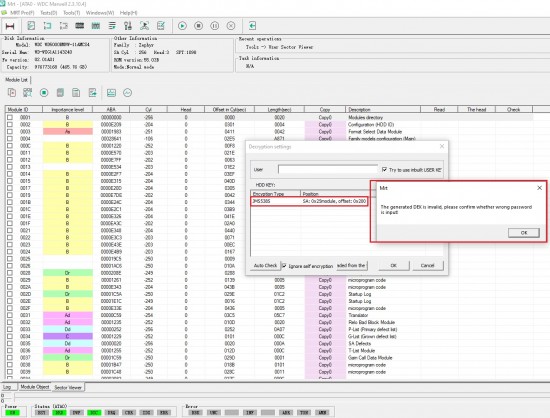Screen dimensions: 550x418
Task: Click the play button in the toolbar
Action: pyautogui.click(x=182, y=26)
